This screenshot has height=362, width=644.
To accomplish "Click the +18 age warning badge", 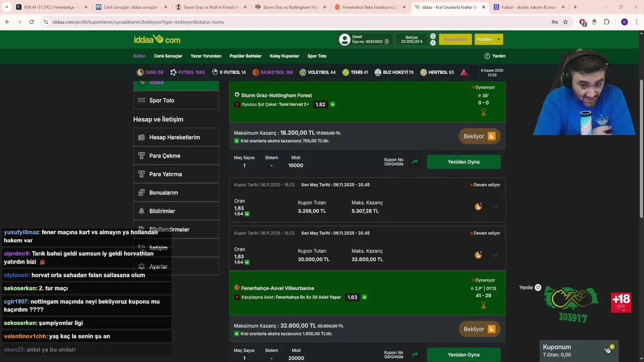I will [621, 303].
